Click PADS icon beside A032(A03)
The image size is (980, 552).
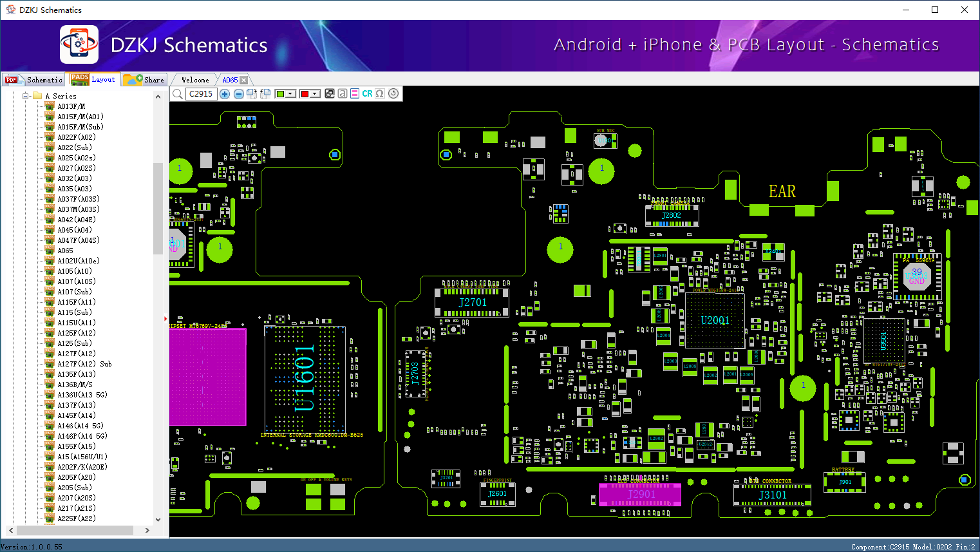coord(50,178)
